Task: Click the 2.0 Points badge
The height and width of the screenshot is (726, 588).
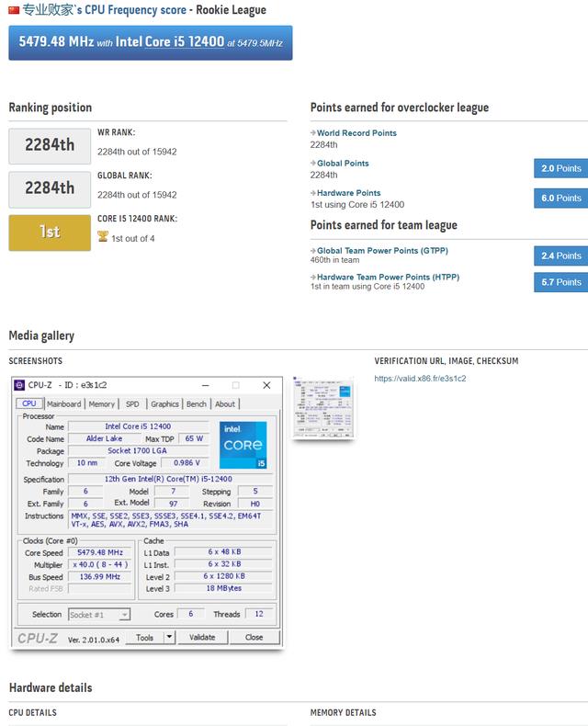Action: pyautogui.click(x=560, y=168)
